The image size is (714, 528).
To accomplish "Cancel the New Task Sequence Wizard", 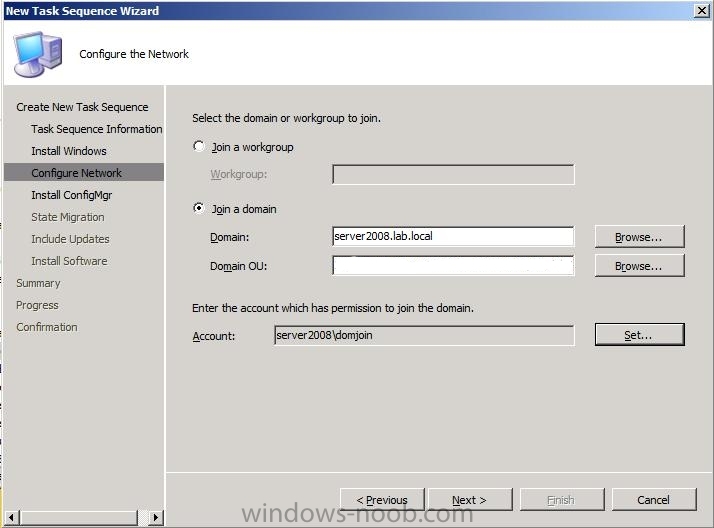I will click(x=654, y=500).
